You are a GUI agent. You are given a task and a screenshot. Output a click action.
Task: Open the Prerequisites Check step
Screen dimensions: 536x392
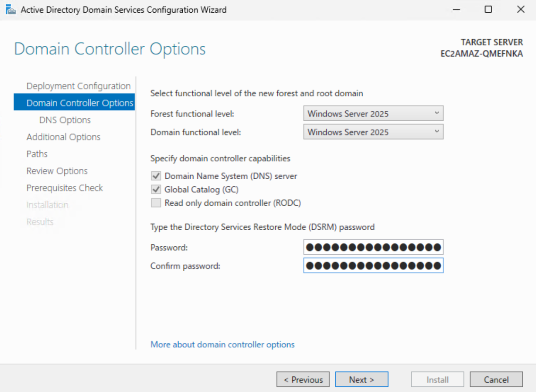pos(65,188)
